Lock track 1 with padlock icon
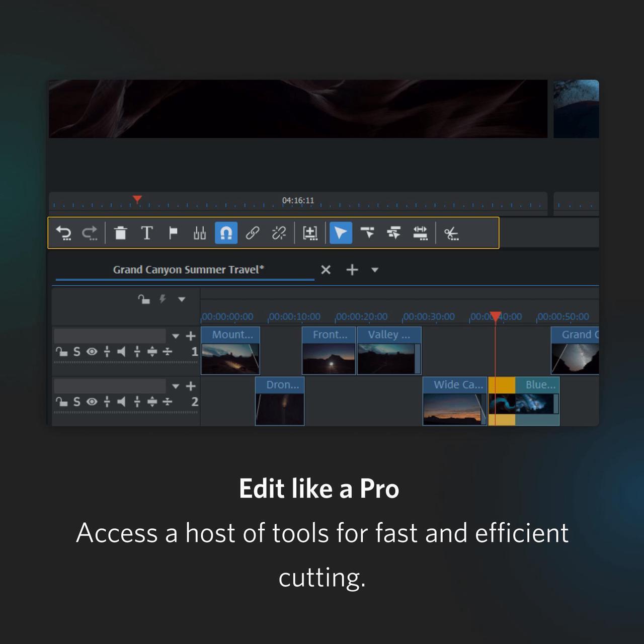 coord(61,352)
